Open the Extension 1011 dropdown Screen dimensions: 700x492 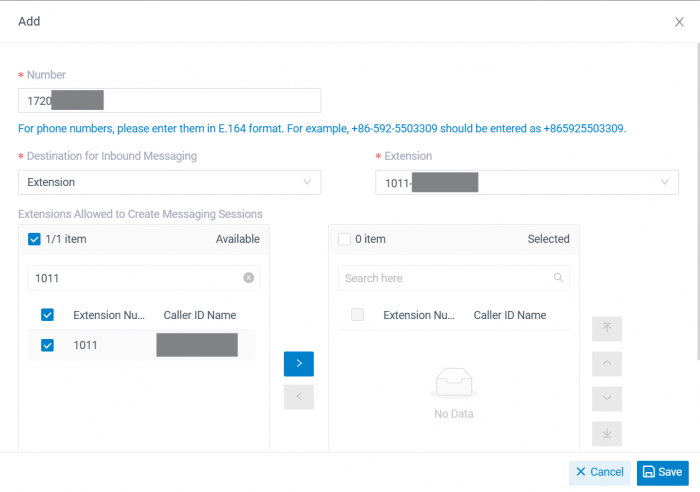[527, 182]
